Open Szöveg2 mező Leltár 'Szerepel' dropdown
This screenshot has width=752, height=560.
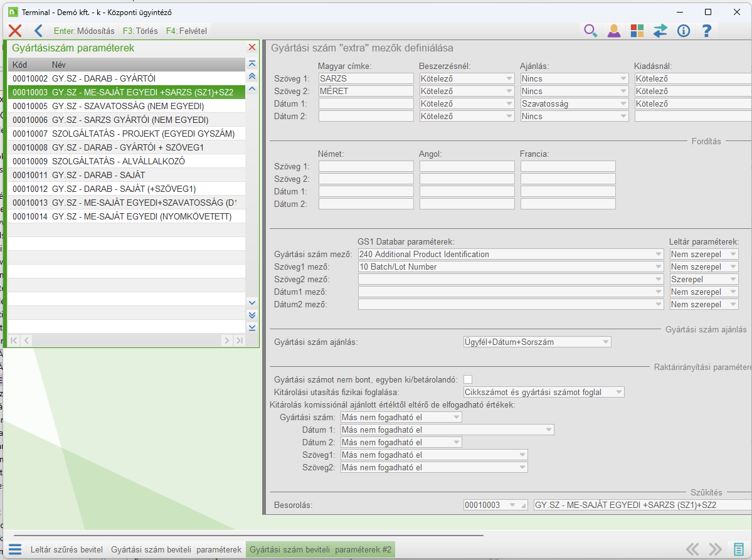click(733, 280)
